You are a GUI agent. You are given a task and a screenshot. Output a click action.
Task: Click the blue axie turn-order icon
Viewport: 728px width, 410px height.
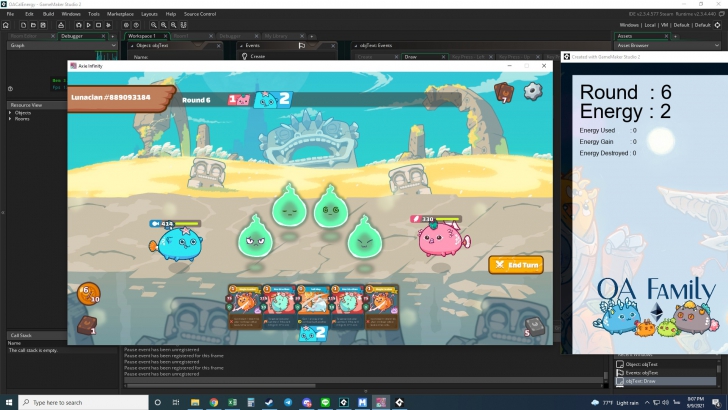tap(273, 99)
